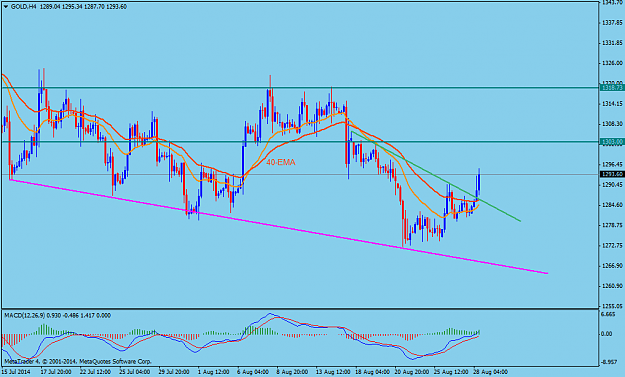Click the 40-EMA label on chart
This screenshot has height=377, width=625.
(281, 163)
